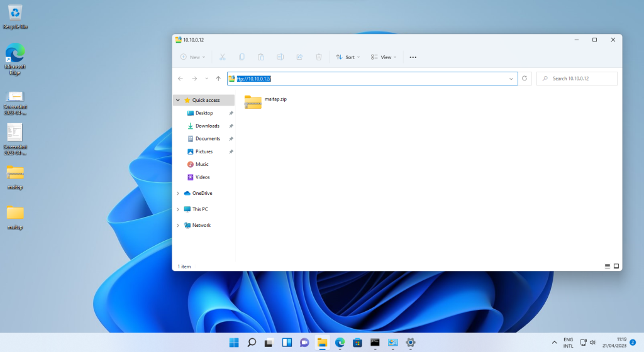Image resolution: width=644 pixels, height=352 pixels.
Task: Click the Delete trash icon
Action: coord(319,57)
